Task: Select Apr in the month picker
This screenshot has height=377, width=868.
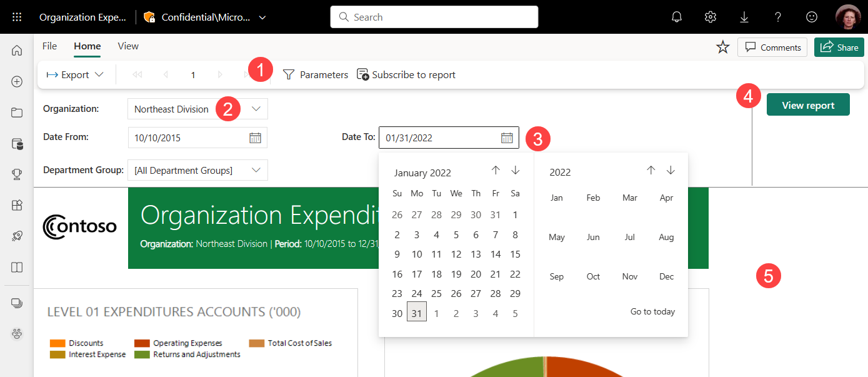Action: 667,198
